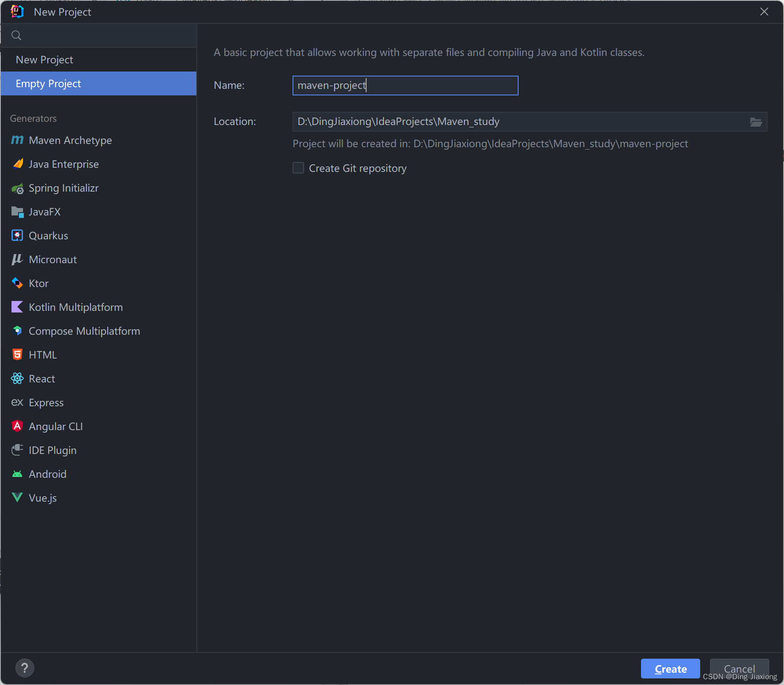This screenshot has width=784, height=685.
Task: Choose the Compose Multiplatform generator label
Action: (84, 331)
